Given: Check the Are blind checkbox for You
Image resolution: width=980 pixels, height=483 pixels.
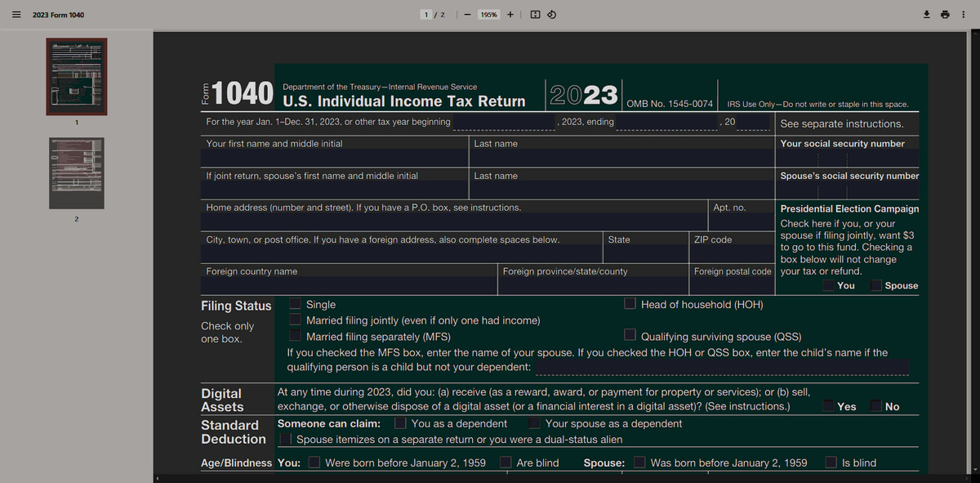Looking at the screenshot, I should coord(506,463).
